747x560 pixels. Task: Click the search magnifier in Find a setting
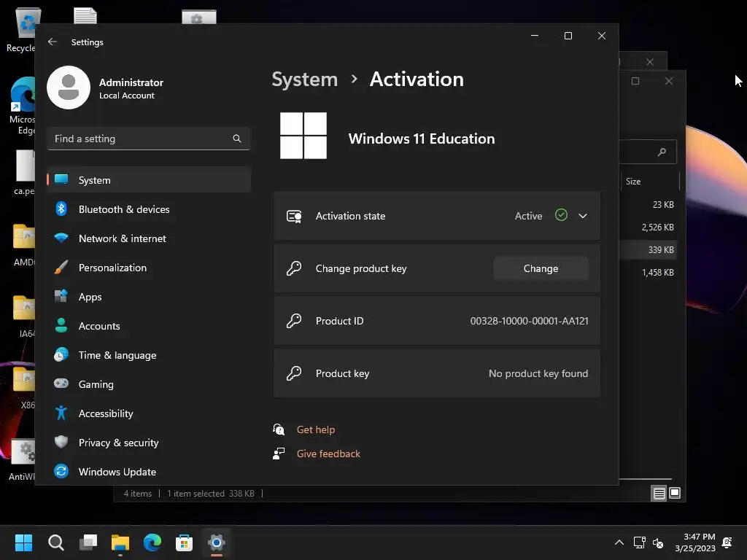237,139
